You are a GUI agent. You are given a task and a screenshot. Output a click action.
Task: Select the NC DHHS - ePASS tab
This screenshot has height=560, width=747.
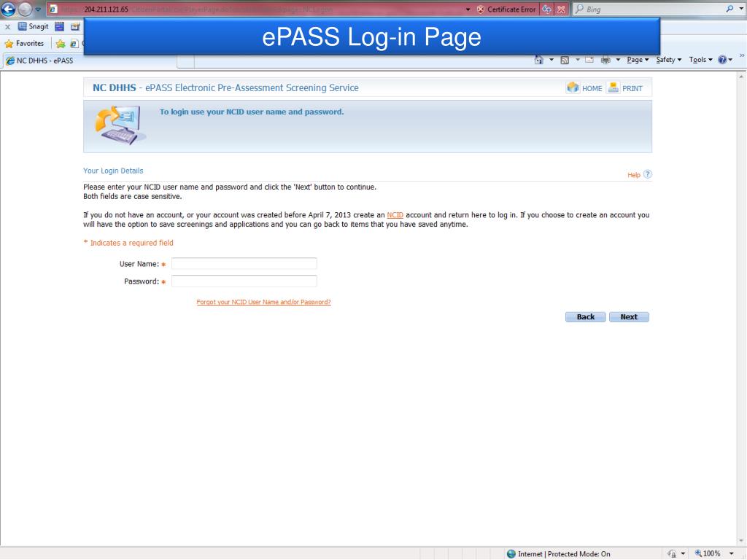pos(90,61)
